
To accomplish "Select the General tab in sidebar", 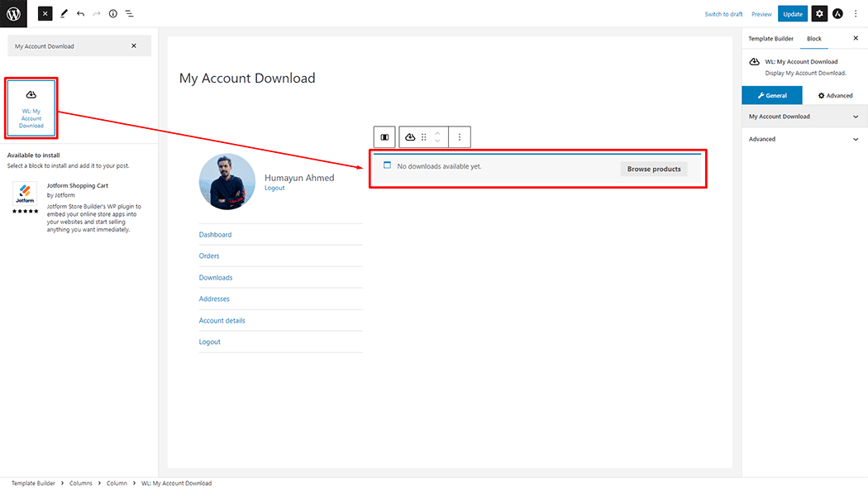I will point(772,95).
